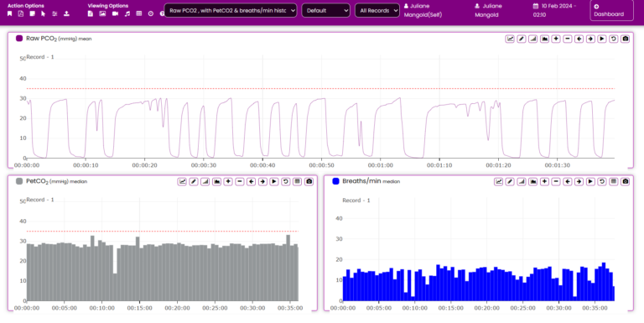
Task: Open the Dashboard button
Action: [611, 10]
